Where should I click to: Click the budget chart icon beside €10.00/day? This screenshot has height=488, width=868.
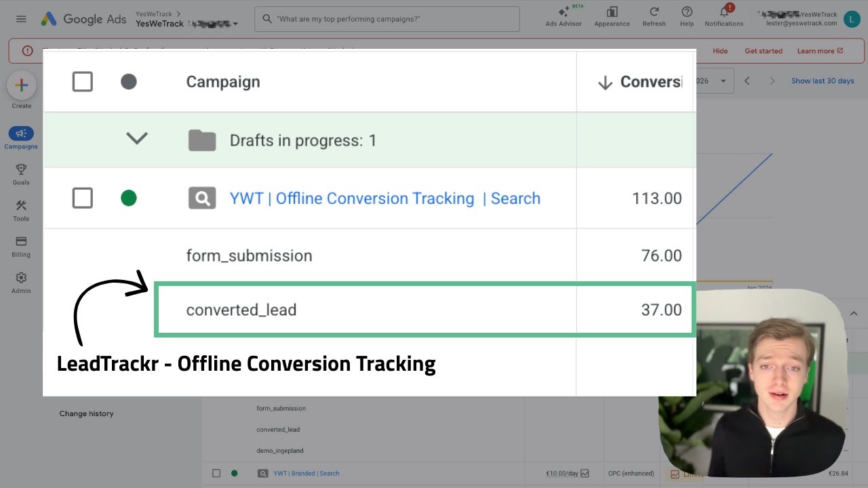[x=585, y=473]
